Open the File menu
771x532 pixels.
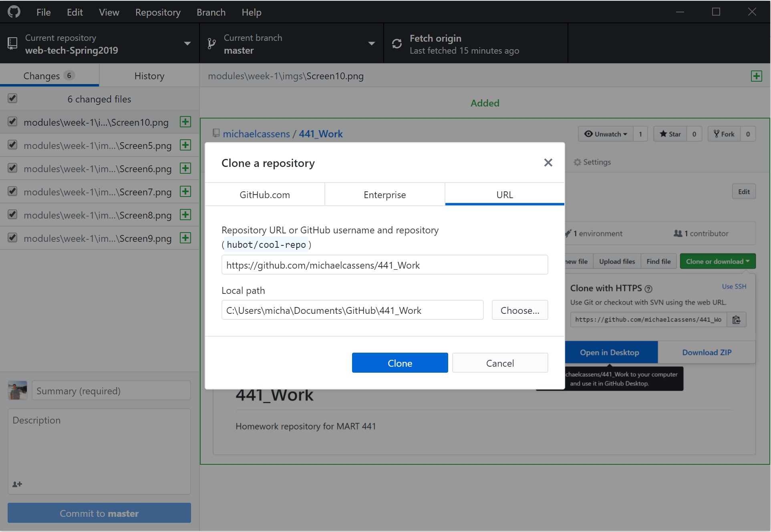(x=43, y=12)
